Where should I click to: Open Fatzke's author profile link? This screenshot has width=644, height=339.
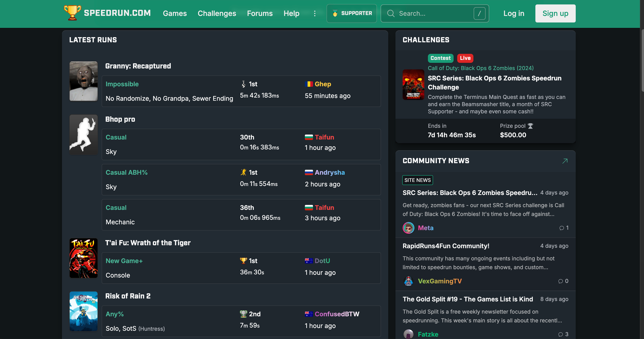click(x=428, y=334)
